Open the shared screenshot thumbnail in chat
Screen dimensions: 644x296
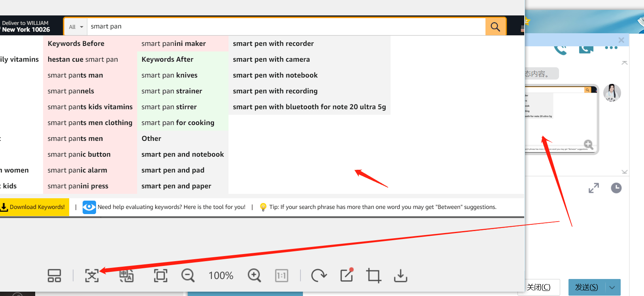[561, 119]
